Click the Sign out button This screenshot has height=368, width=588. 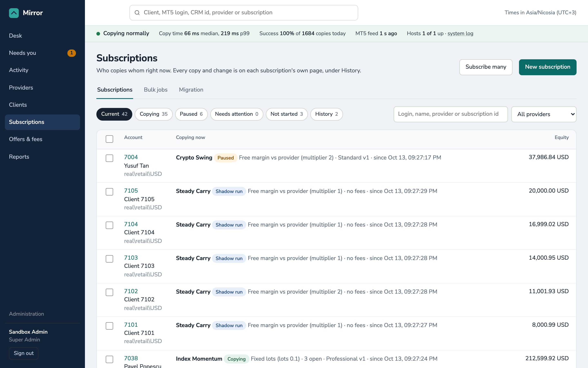[x=23, y=353]
